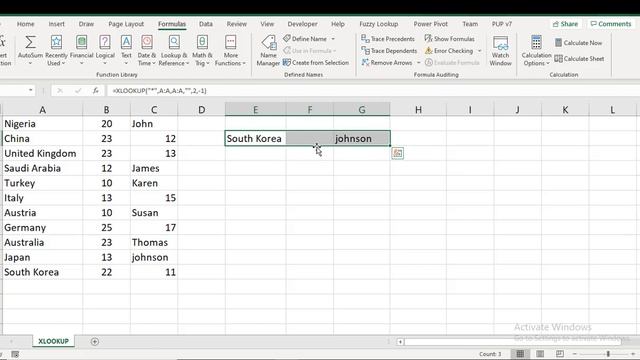Click Error Checking
Screen dimensions: 640x360
point(449,51)
